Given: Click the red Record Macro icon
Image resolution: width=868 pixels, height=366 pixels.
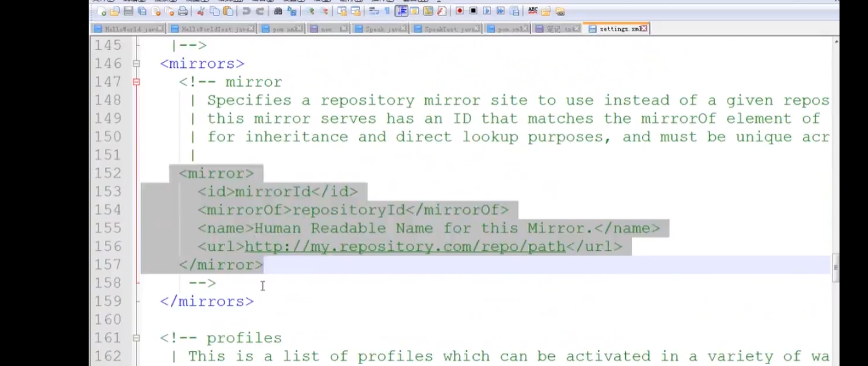Looking at the screenshot, I should pyautogui.click(x=460, y=11).
